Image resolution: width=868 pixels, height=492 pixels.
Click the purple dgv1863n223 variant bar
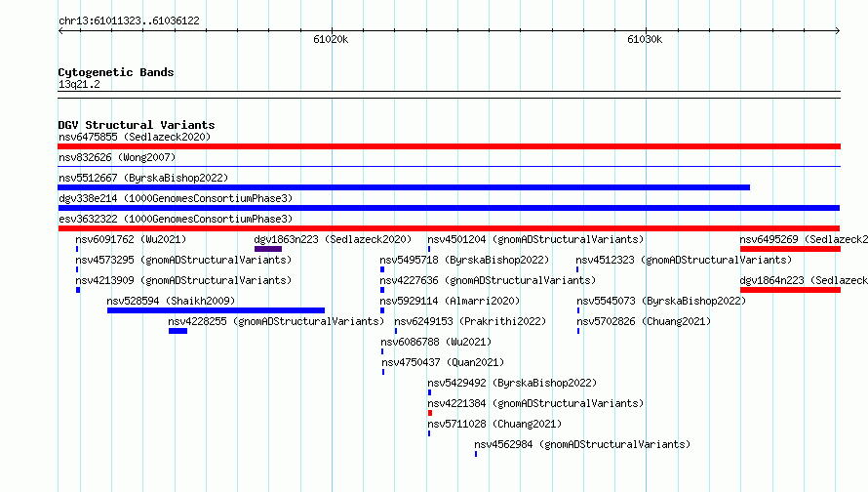coord(268,249)
